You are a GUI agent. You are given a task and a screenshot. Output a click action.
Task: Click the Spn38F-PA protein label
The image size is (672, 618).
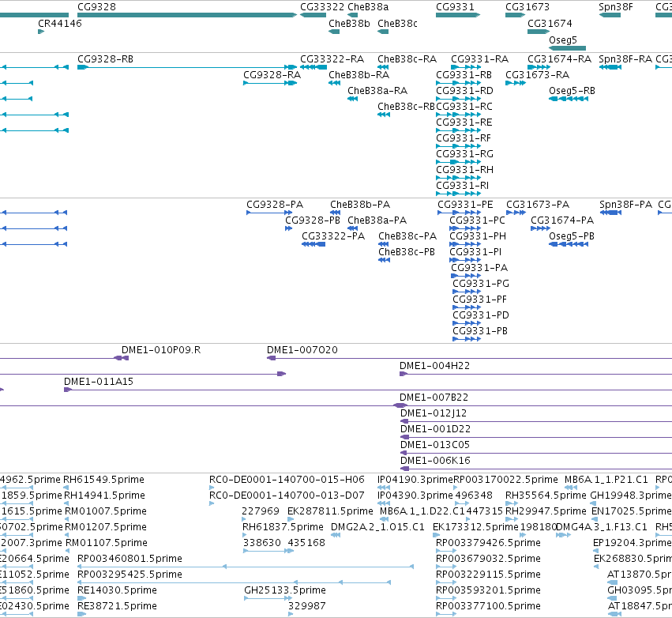pyautogui.click(x=625, y=205)
